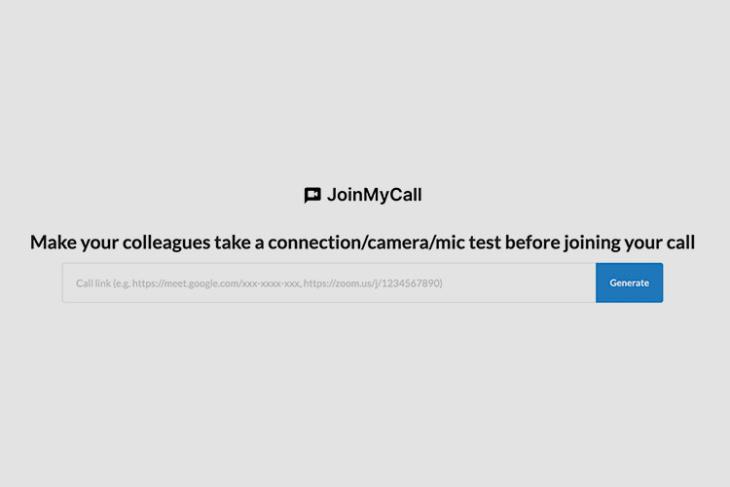This screenshot has width=730, height=487.
Task: Click the 'Call' part of the JoinMyCall logo text
Action: [405, 195]
